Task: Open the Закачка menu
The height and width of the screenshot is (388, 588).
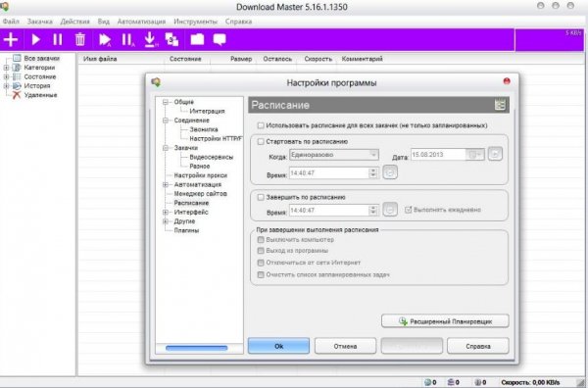Action: pos(40,22)
